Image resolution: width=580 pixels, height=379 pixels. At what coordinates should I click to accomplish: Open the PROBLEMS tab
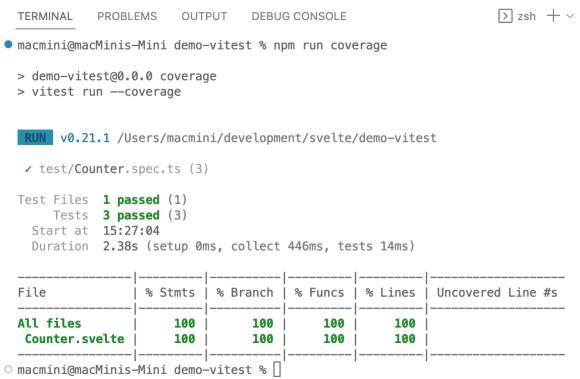point(127,16)
